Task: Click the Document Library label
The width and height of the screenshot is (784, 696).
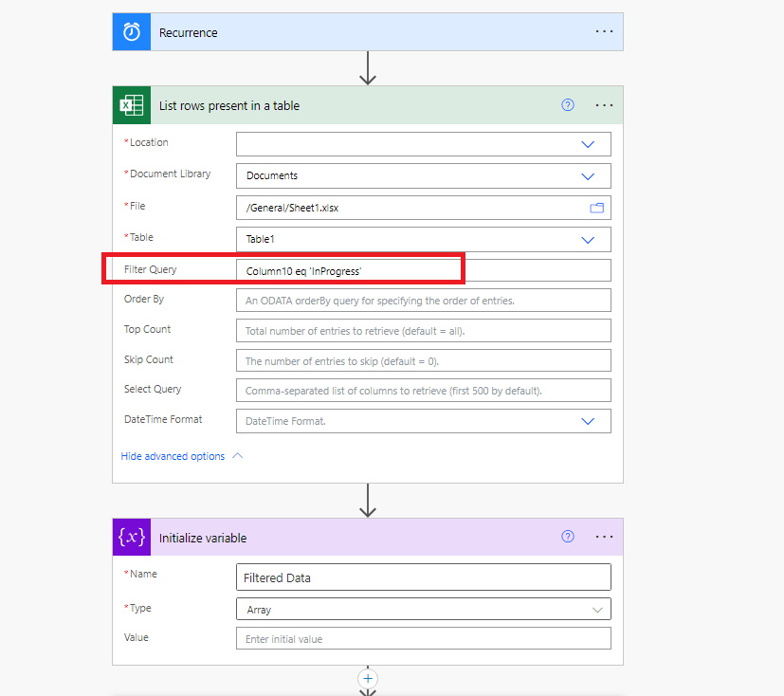Action: pyautogui.click(x=170, y=174)
